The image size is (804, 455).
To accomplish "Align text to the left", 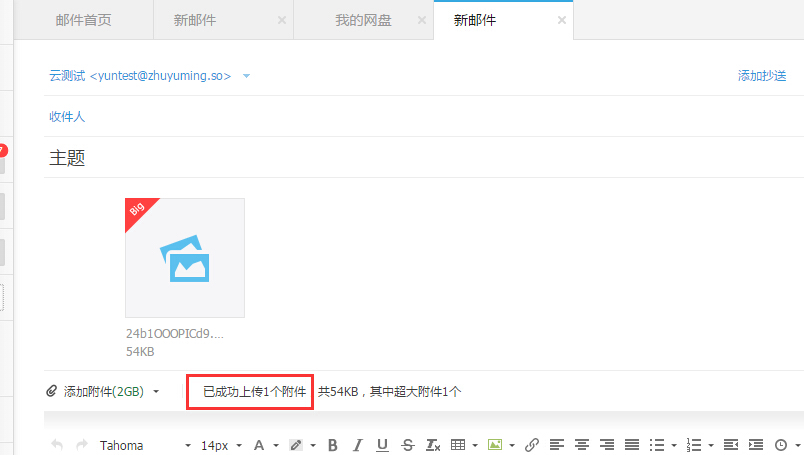I will point(557,445).
